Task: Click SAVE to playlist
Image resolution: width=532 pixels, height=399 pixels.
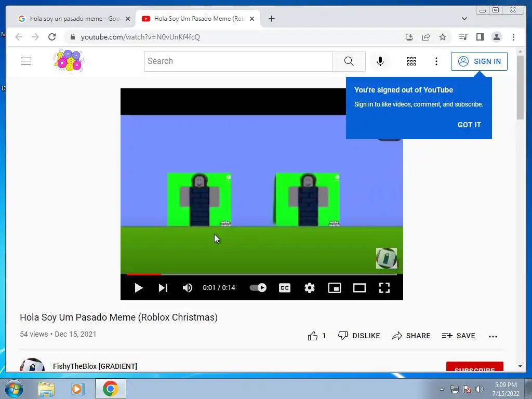Action: (x=458, y=336)
